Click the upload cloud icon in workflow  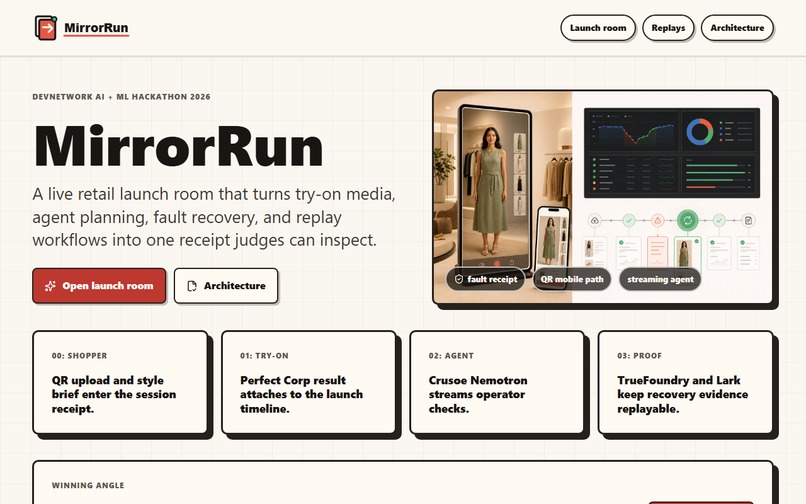tap(595, 221)
